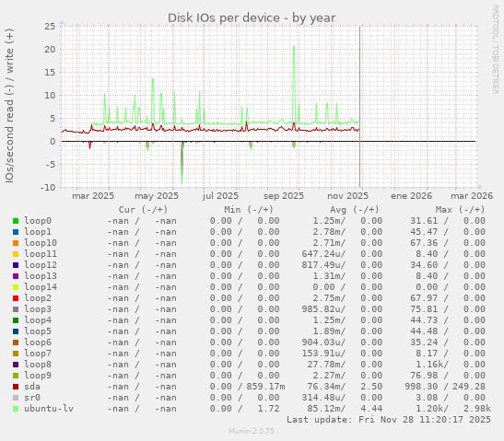Select the loop4 legend label

38,319
